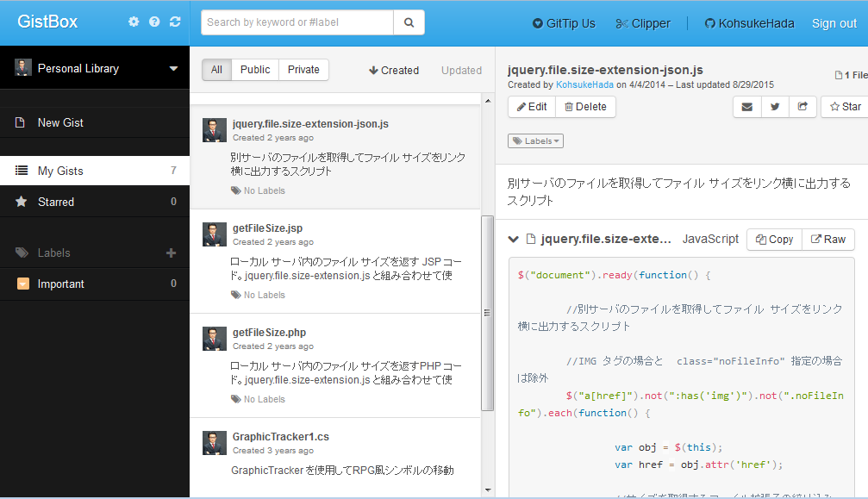Click the refresh sync icon
The image size is (868, 499).
point(175,22)
